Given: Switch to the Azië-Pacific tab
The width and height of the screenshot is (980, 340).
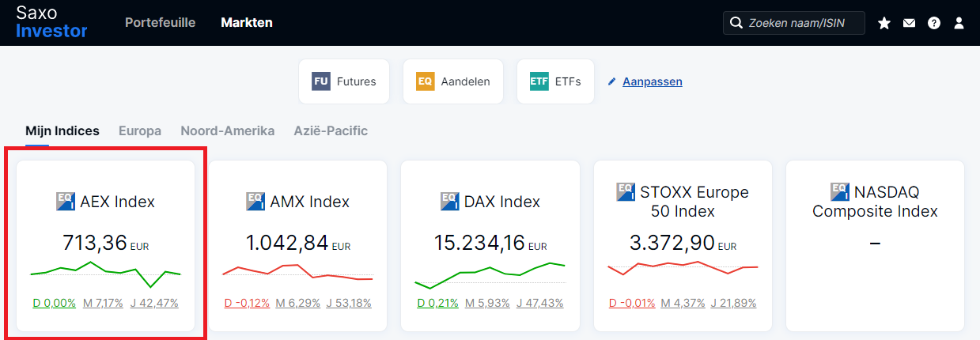Looking at the screenshot, I should [331, 130].
